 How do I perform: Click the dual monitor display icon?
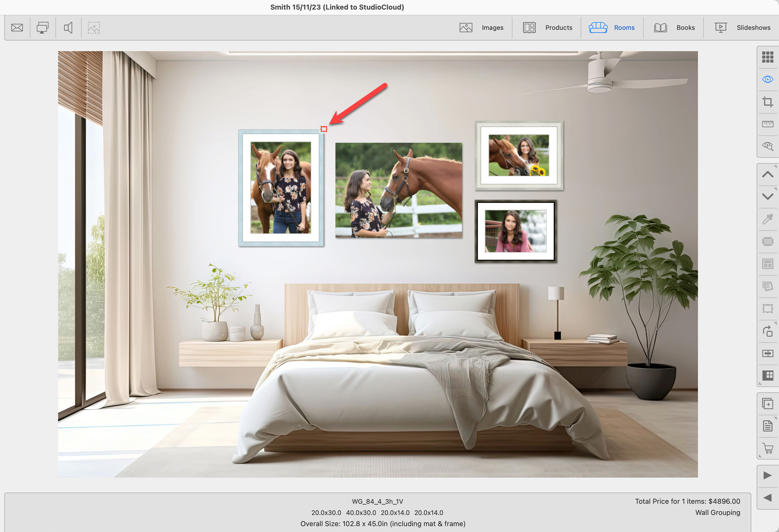coord(43,28)
